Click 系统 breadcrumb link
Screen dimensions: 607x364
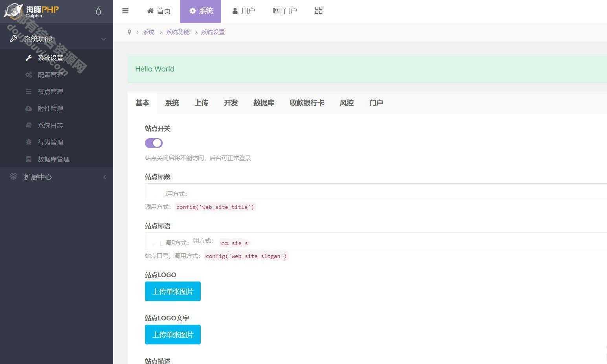pos(149,32)
